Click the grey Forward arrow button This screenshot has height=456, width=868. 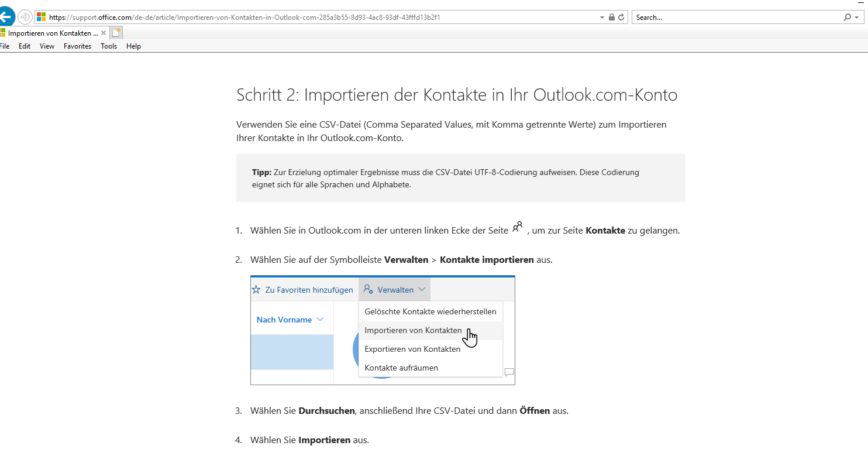(x=25, y=17)
